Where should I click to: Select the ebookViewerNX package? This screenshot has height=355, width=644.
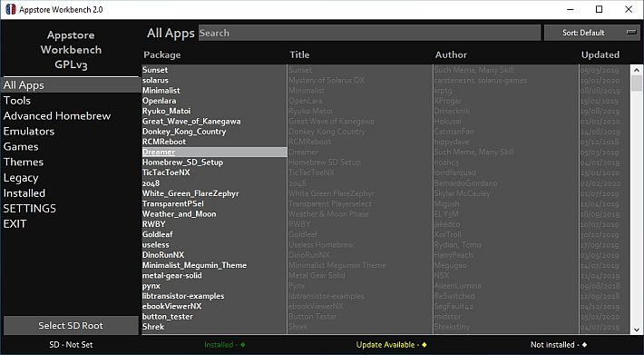tap(214, 307)
